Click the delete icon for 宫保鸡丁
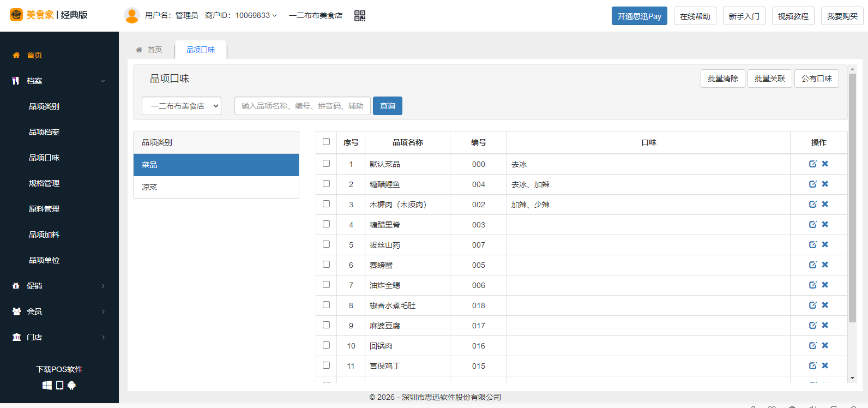 (x=825, y=365)
